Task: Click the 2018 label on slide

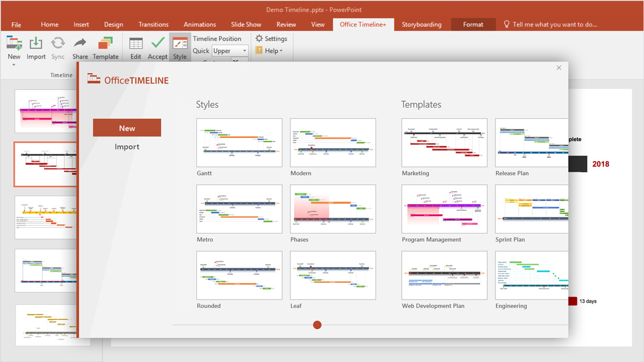Action: pyautogui.click(x=600, y=164)
